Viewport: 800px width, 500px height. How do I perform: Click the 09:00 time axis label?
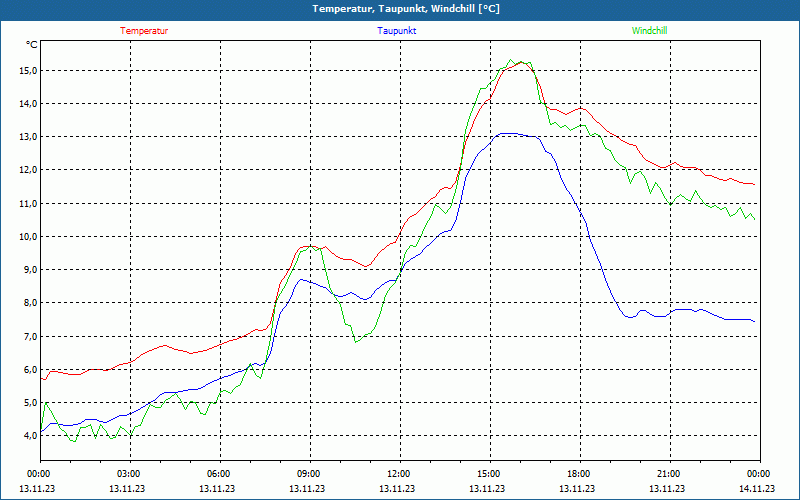click(310, 474)
